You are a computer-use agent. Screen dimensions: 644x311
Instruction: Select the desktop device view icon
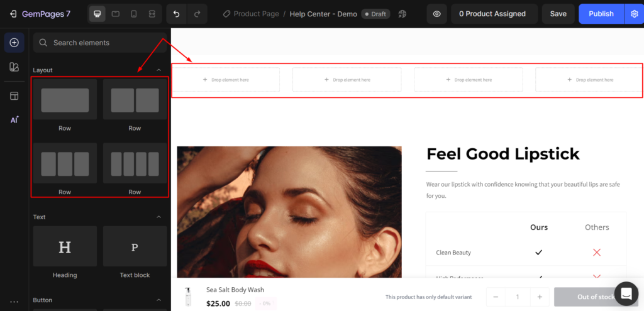(x=97, y=14)
